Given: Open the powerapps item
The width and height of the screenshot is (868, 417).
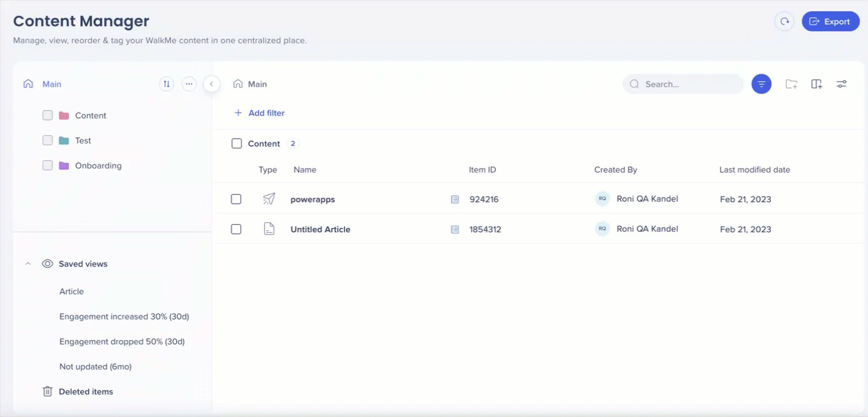Looking at the screenshot, I should tap(313, 199).
